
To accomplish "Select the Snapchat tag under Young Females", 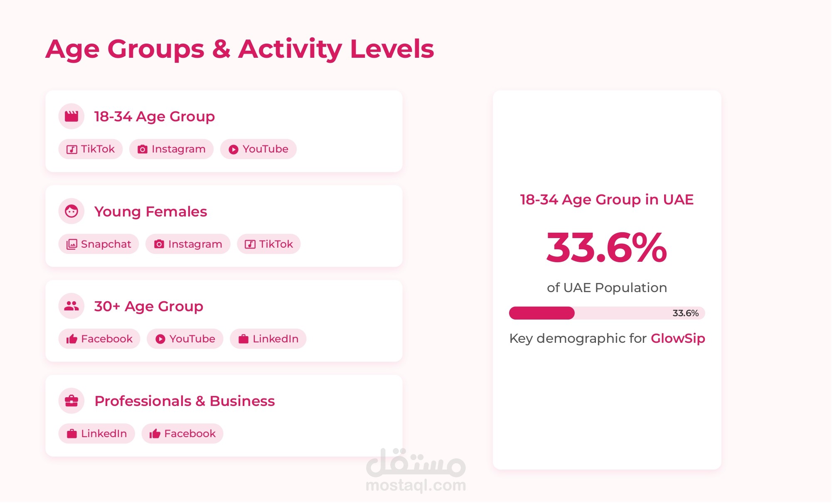I will [98, 244].
